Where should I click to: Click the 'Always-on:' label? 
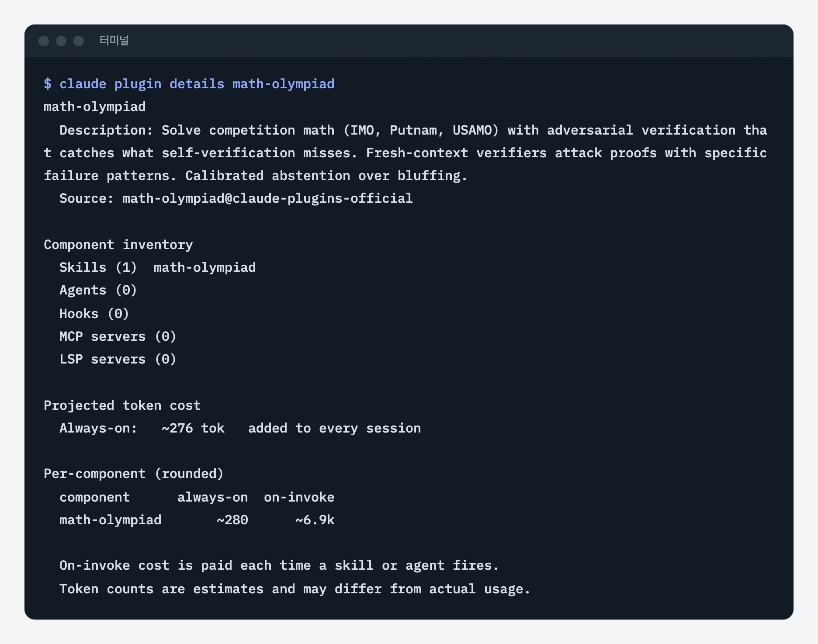click(98, 428)
